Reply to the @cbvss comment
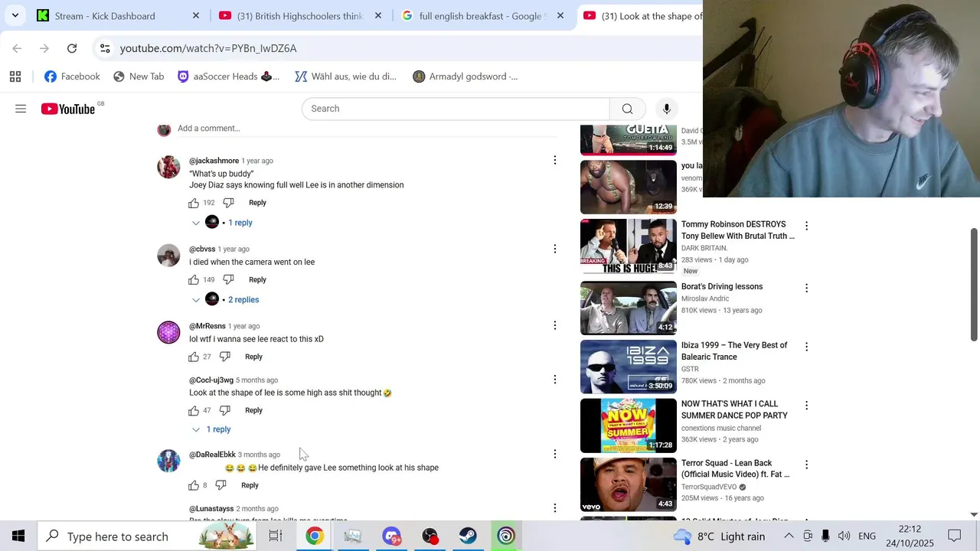This screenshot has width=980, height=551. tap(257, 280)
